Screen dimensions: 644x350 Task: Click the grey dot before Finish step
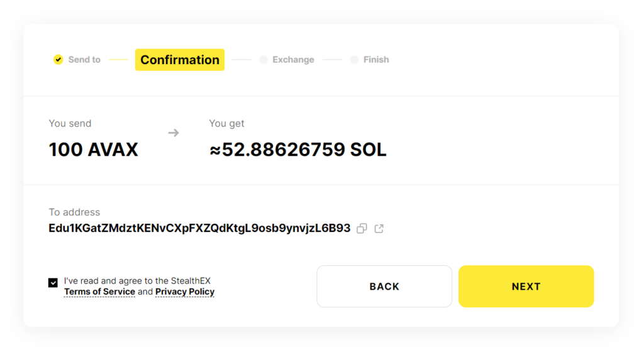point(354,60)
